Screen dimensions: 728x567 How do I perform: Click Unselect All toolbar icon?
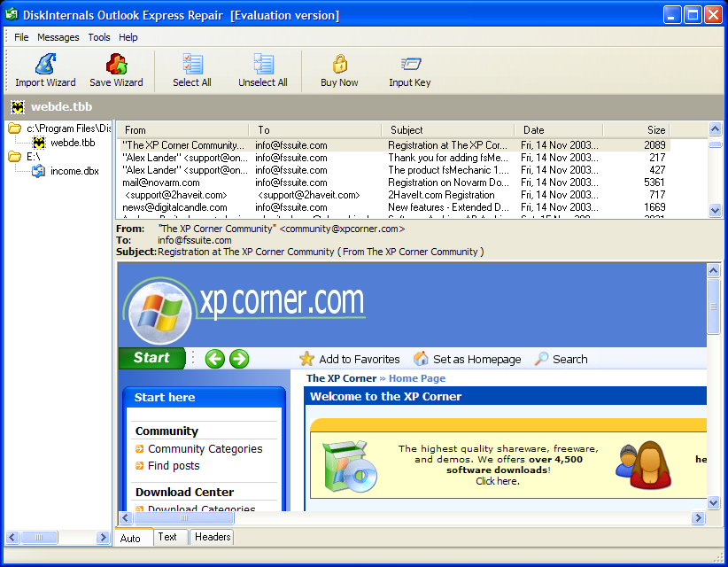click(x=263, y=70)
